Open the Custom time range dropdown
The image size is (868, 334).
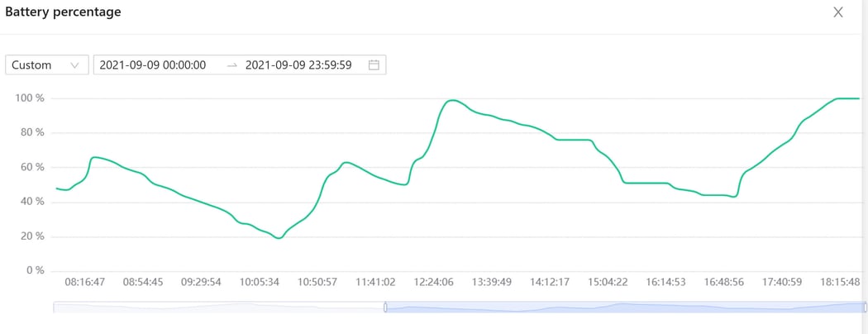(x=46, y=65)
